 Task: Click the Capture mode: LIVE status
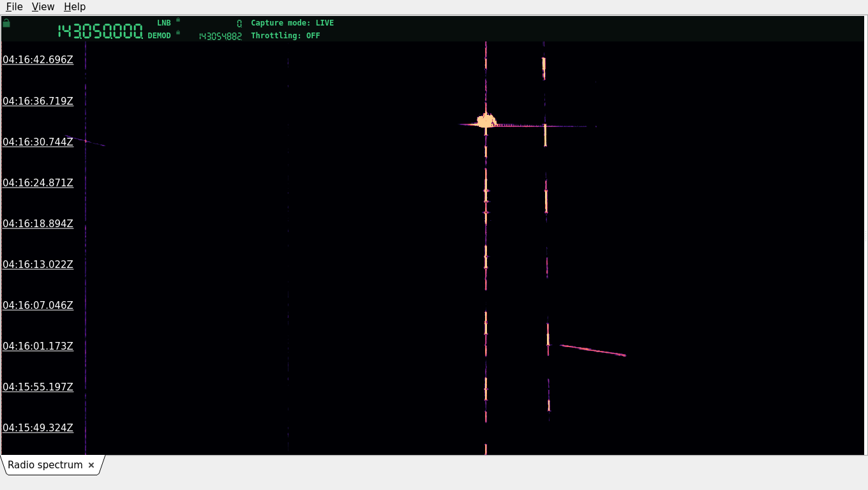(x=292, y=23)
